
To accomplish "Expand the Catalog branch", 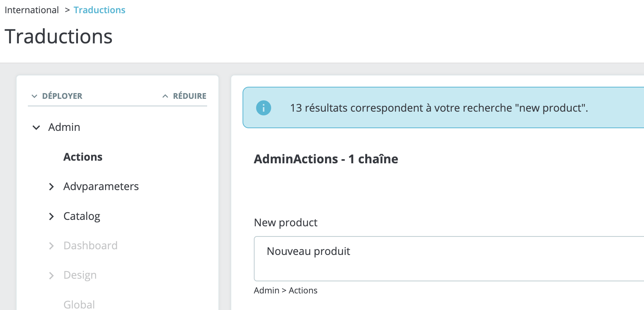I will pos(82,216).
